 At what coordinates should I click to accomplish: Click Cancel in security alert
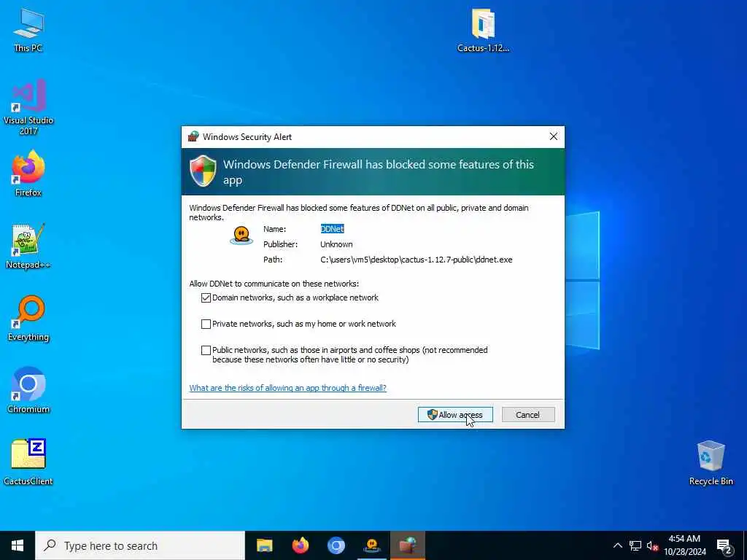tap(528, 415)
